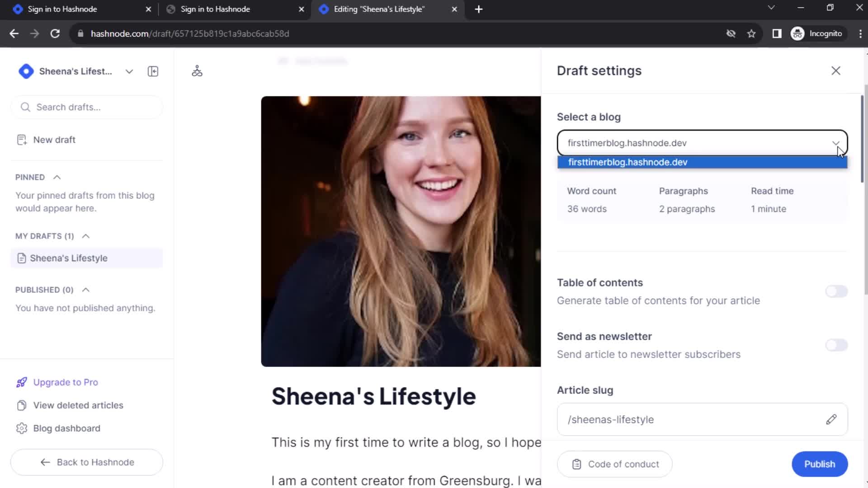Toggle the Table of contents switch
This screenshot has width=868, height=488.
837,291
